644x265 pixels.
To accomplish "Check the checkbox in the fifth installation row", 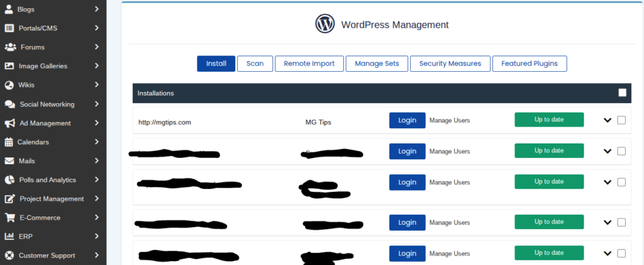I will pyautogui.click(x=621, y=253).
